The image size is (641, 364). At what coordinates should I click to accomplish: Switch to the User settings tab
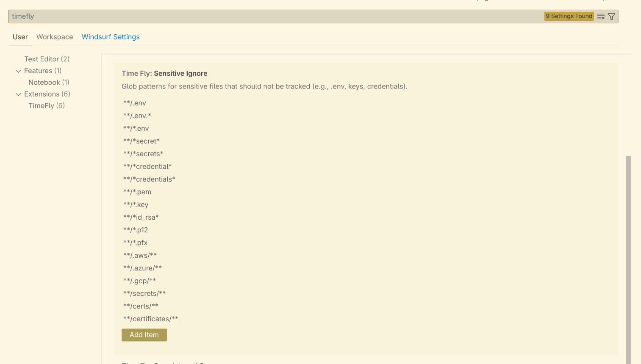tap(20, 37)
